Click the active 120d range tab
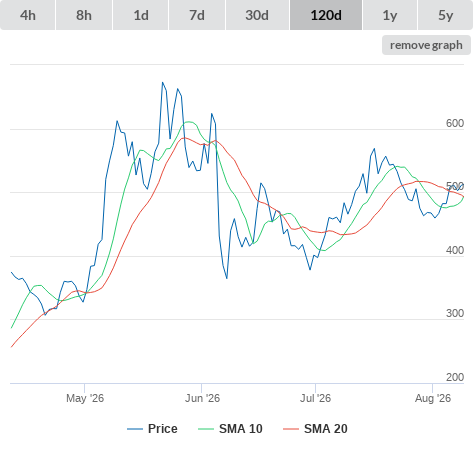 (x=326, y=15)
